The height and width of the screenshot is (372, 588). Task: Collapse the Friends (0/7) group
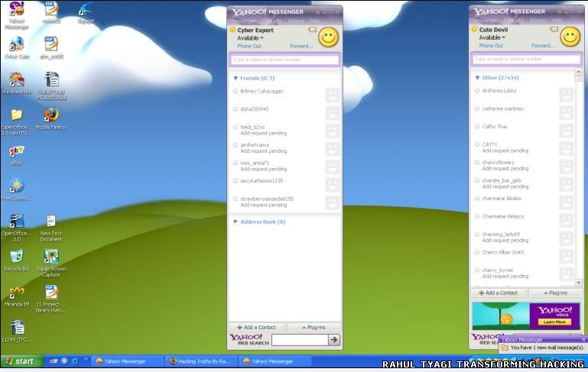point(236,79)
